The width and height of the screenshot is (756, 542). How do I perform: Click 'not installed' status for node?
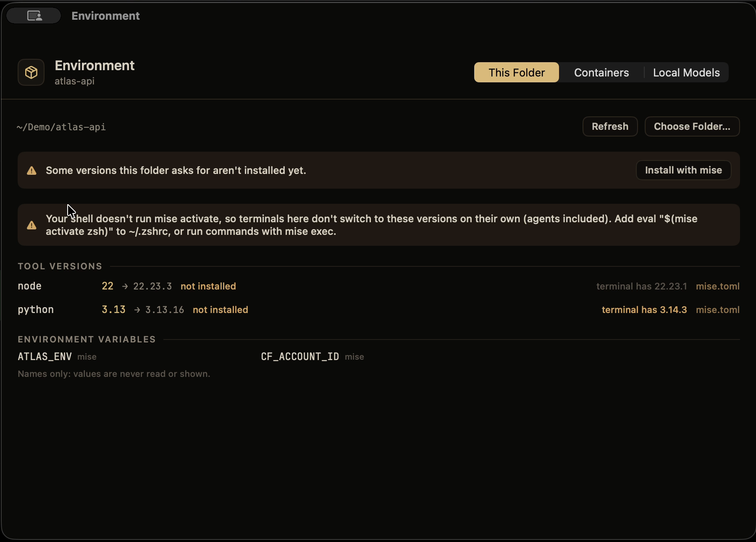208,286
